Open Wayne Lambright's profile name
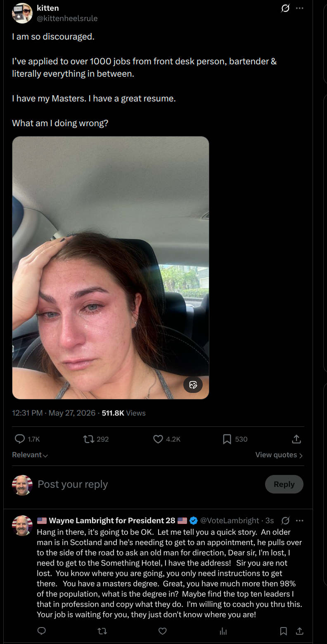This screenshot has height=644, width=327. click(112, 521)
